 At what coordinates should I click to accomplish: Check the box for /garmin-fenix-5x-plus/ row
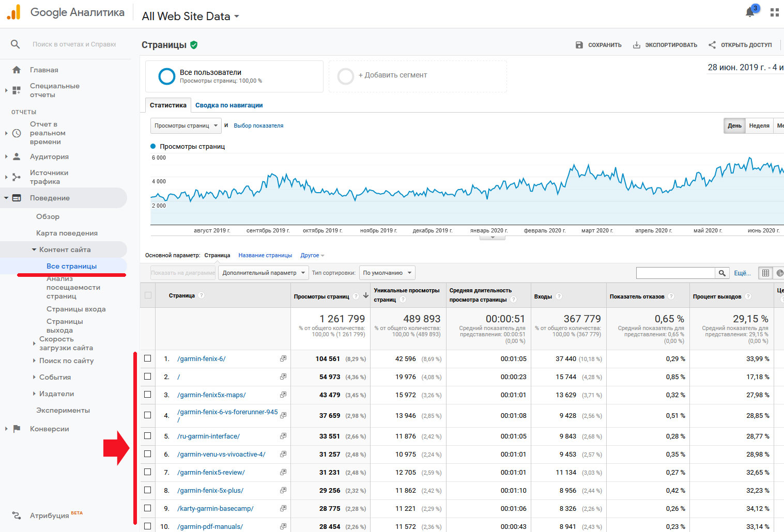click(148, 490)
